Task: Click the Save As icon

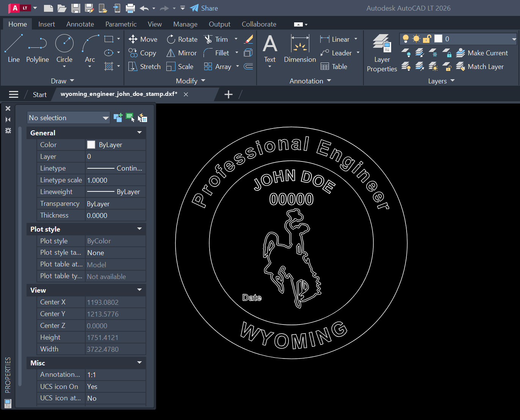Action: coord(89,8)
